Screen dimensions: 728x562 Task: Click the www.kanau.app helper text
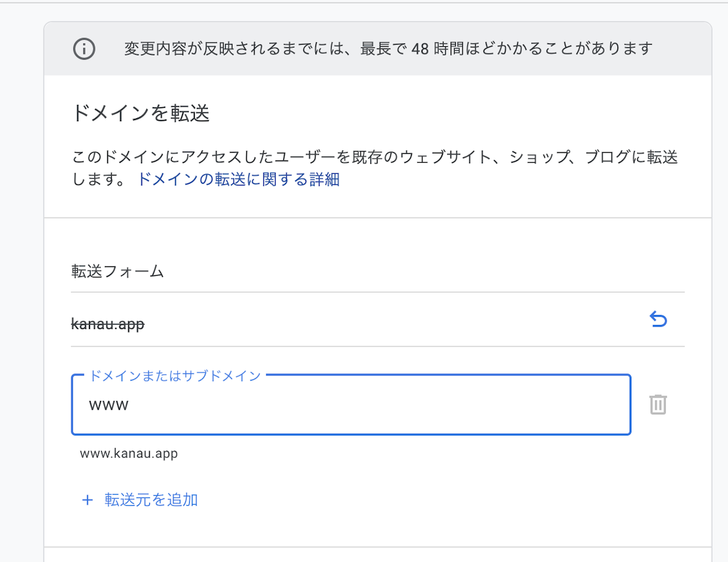(129, 454)
